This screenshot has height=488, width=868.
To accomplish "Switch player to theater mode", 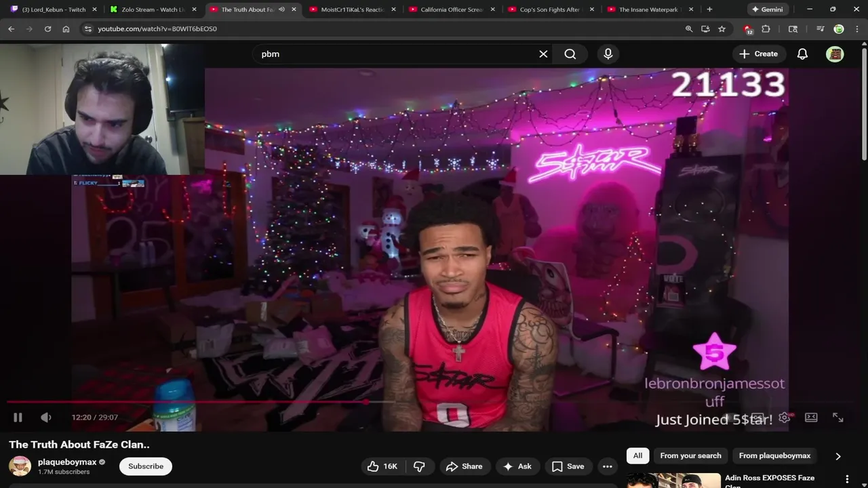I will click(811, 418).
